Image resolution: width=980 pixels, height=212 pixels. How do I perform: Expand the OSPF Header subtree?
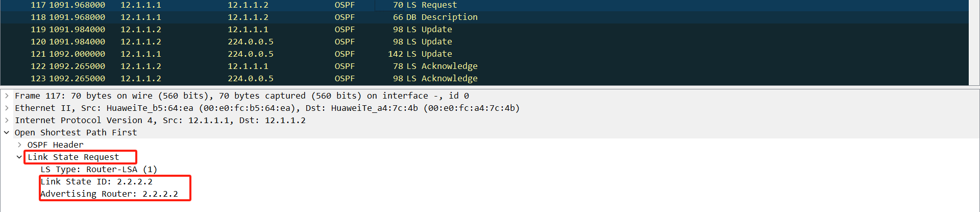point(19,145)
